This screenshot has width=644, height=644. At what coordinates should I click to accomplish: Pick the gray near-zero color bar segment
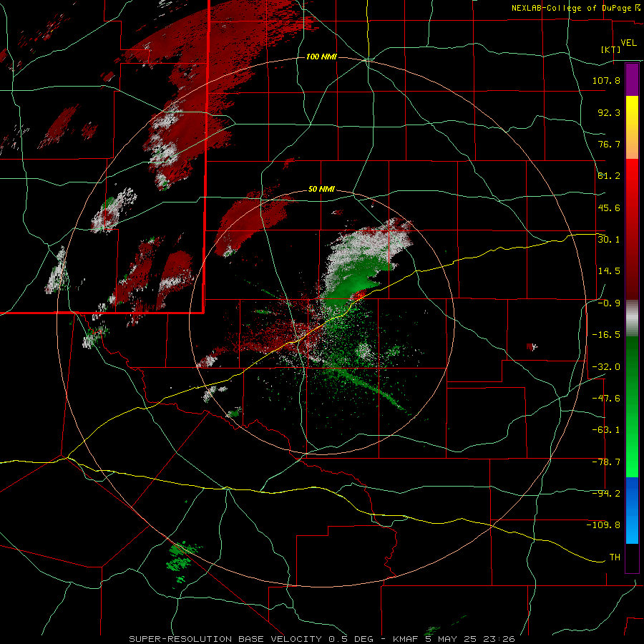tap(632, 318)
